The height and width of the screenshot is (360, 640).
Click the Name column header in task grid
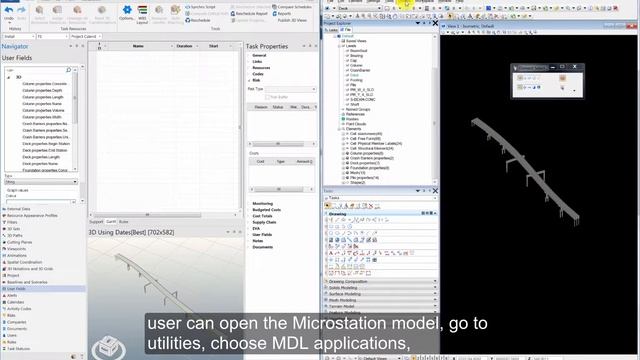point(138,46)
